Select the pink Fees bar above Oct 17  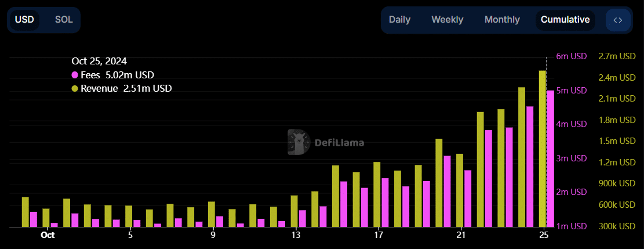point(385,202)
